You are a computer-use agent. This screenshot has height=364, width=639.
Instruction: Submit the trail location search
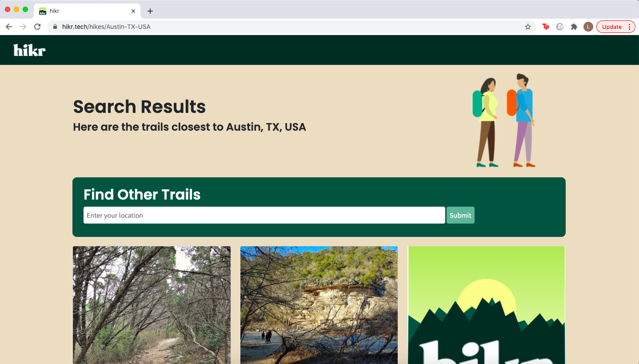click(460, 215)
